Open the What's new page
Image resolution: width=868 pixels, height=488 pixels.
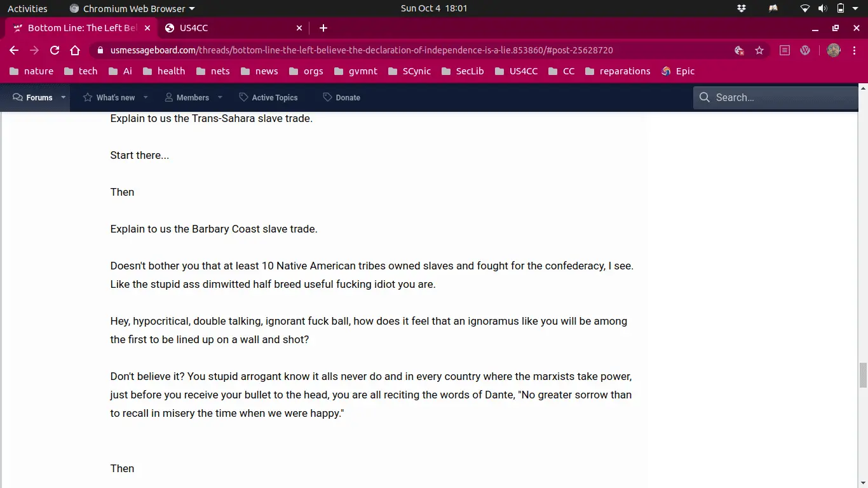109,97
